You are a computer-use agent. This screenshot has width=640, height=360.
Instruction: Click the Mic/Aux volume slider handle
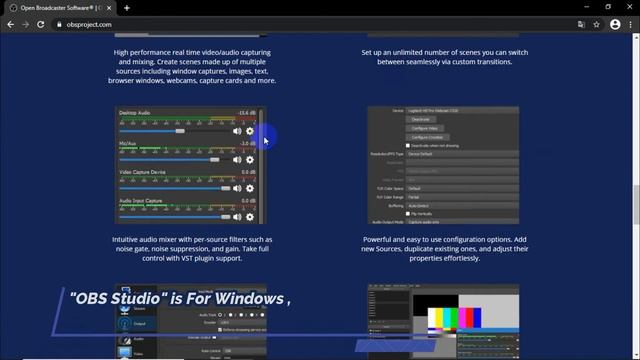point(215,160)
